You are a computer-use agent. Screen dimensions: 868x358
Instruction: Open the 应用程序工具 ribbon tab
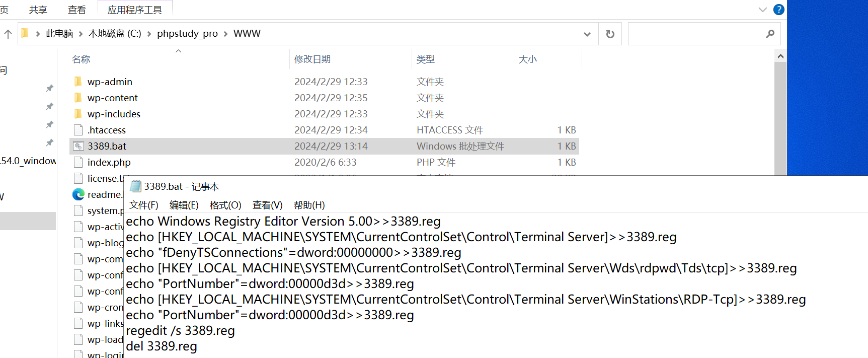[x=134, y=10]
